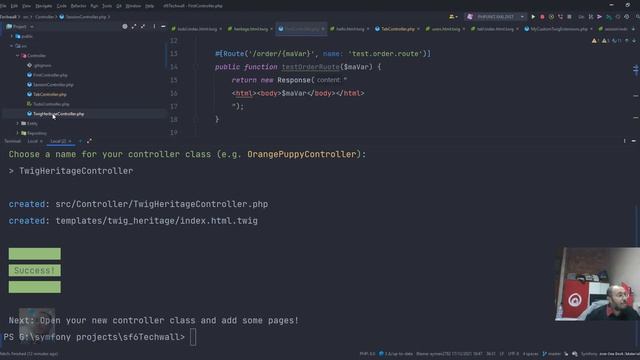Click expand all icon in Project panel
This screenshot has height=360, width=640.
[x=133, y=27]
